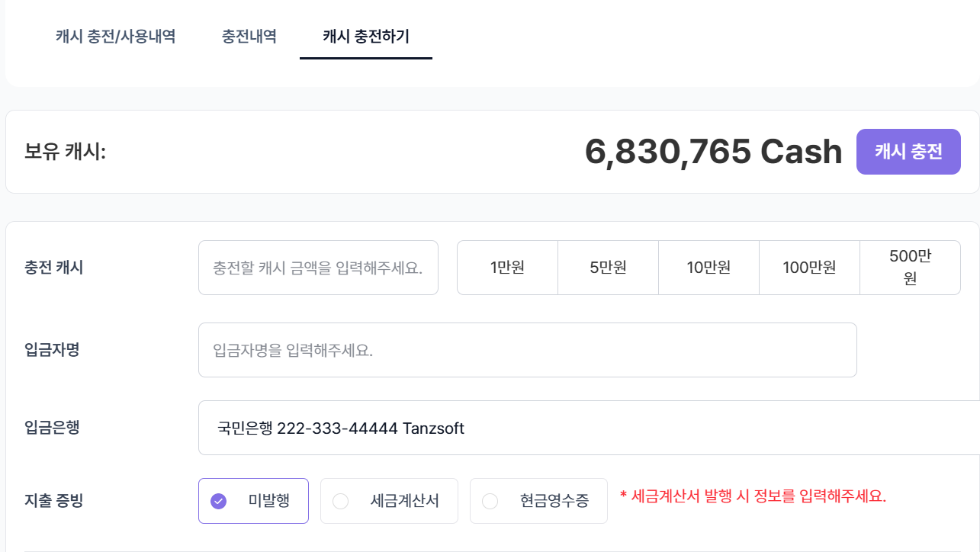Choose the 500만원 preset amount
The image size is (980, 552).
coord(910,267)
